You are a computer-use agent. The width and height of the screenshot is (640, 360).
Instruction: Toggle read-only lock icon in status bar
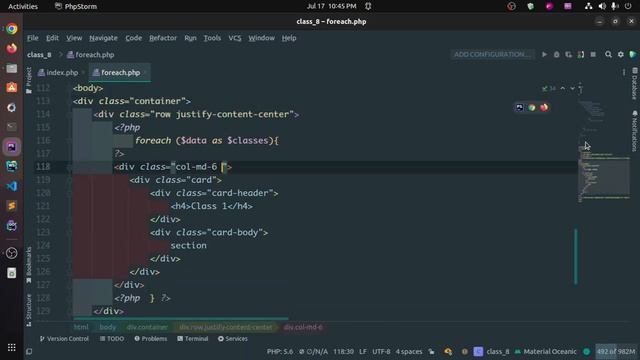tap(431, 351)
